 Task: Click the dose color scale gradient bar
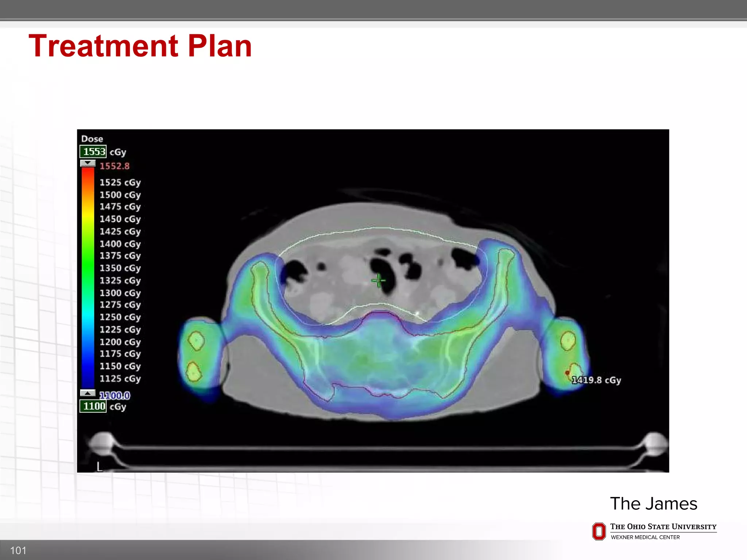(x=88, y=277)
